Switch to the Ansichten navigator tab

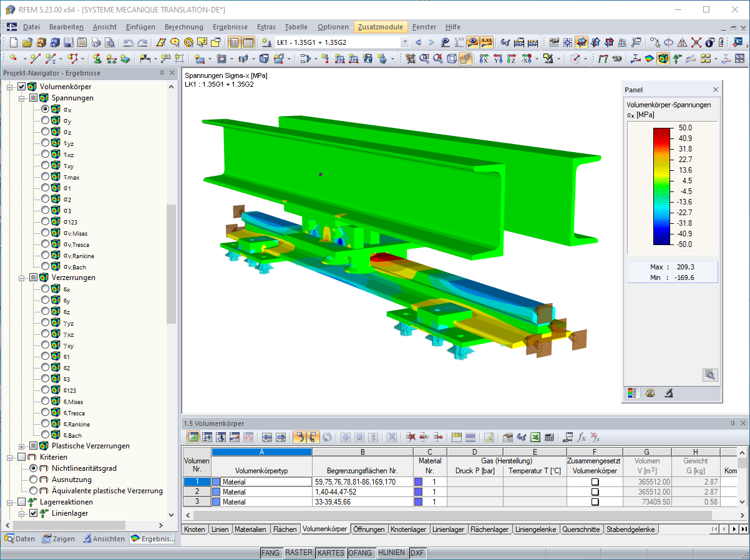[105, 539]
